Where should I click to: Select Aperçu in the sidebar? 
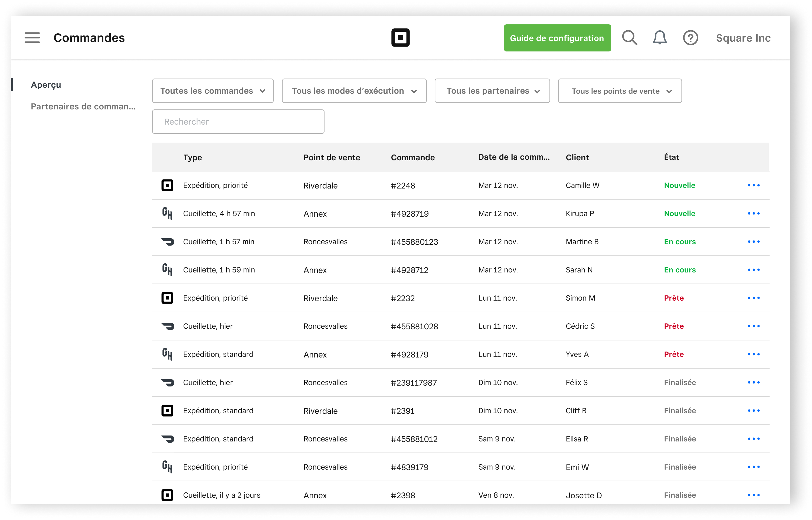pyautogui.click(x=46, y=85)
